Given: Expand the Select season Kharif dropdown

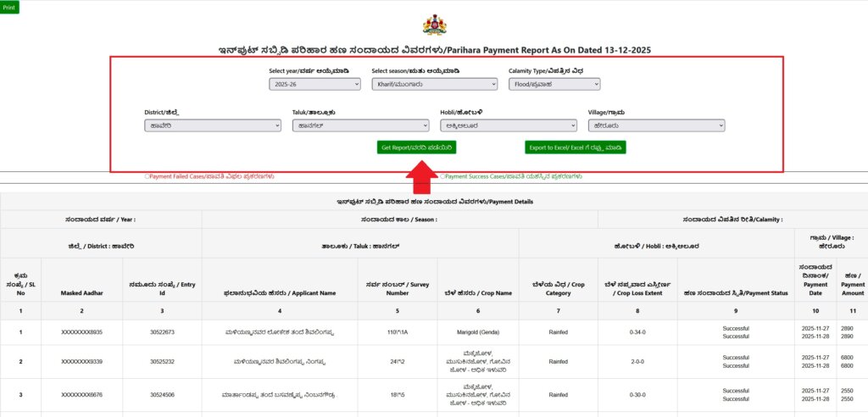Looking at the screenshot, I should point(434,84).
